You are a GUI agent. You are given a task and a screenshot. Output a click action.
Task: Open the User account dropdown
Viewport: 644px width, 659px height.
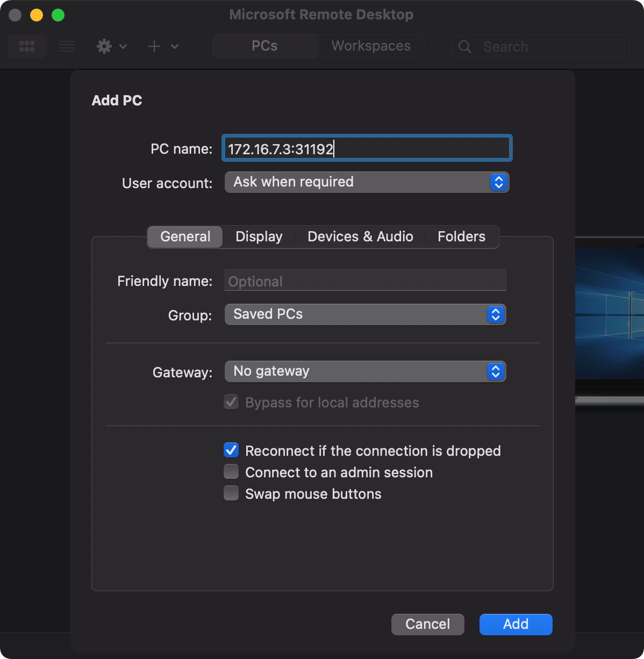pyautogui.click(x=366, y=182)
